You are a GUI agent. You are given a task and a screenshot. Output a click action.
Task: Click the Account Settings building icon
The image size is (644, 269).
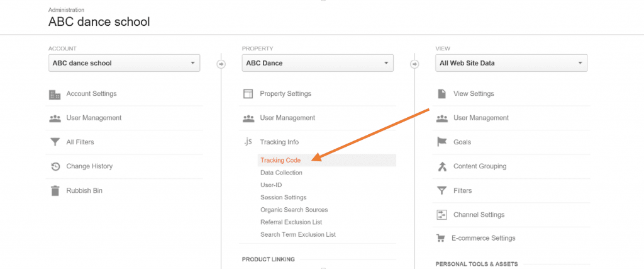(x=55, y=94)
